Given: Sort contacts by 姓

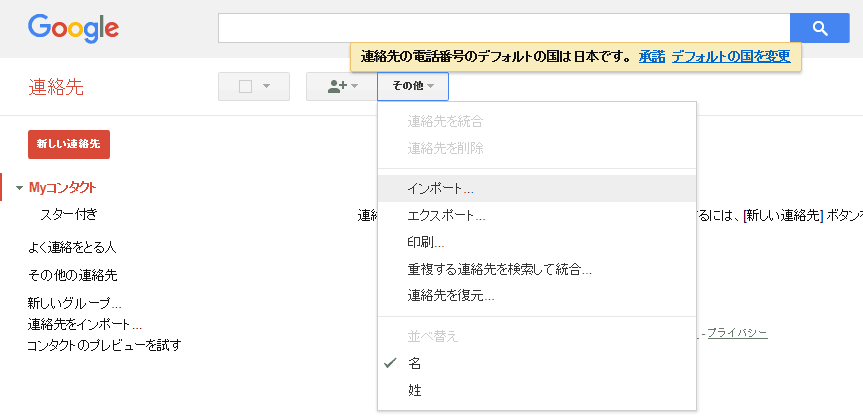Looking at the screenshot, I should (x=414, y=391).
